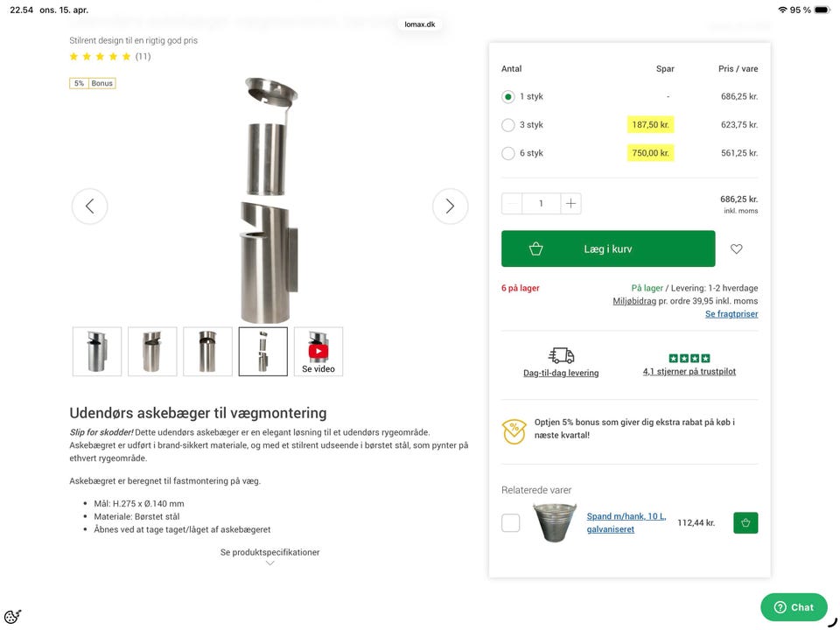
Task: Select the 1 styk quantity option
Action: tap(508, 97)
